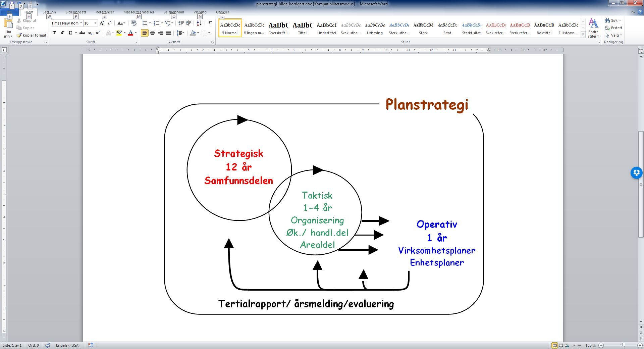Expand the styles gallery more button

[x=583, y=35]
